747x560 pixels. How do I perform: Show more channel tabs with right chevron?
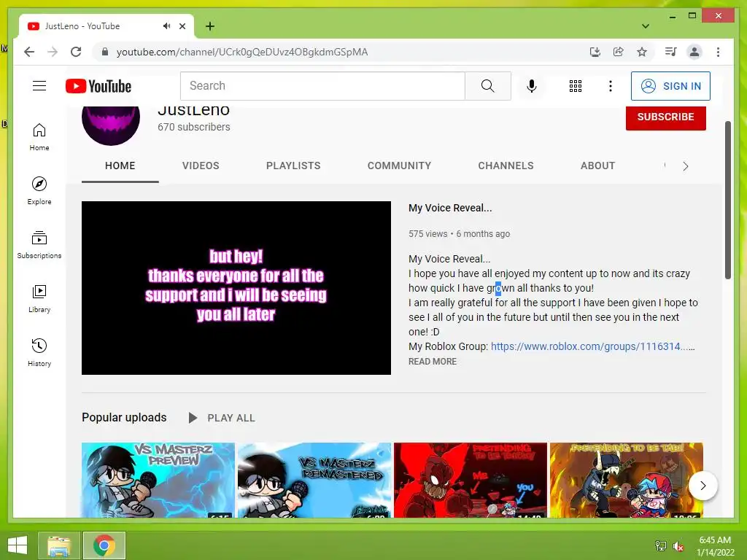pyautogui.click(x=686, y=166)
